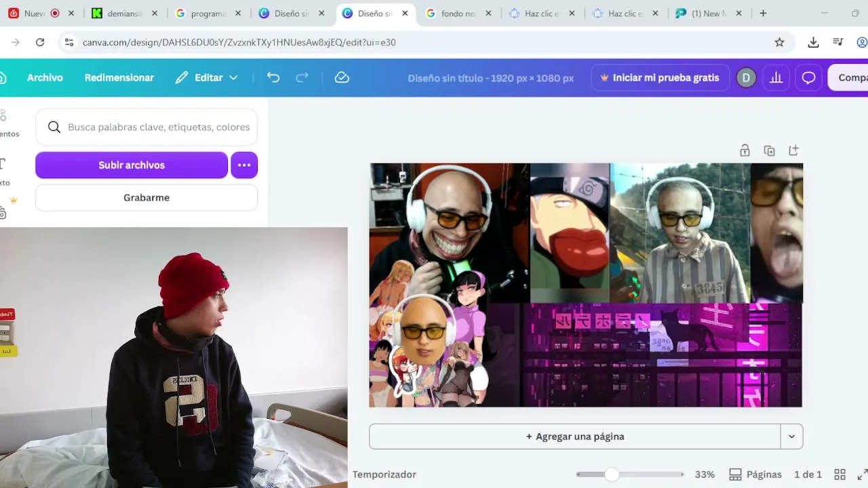
Task: Go forward with the browser arrow
Action: (x=16, y=42)
